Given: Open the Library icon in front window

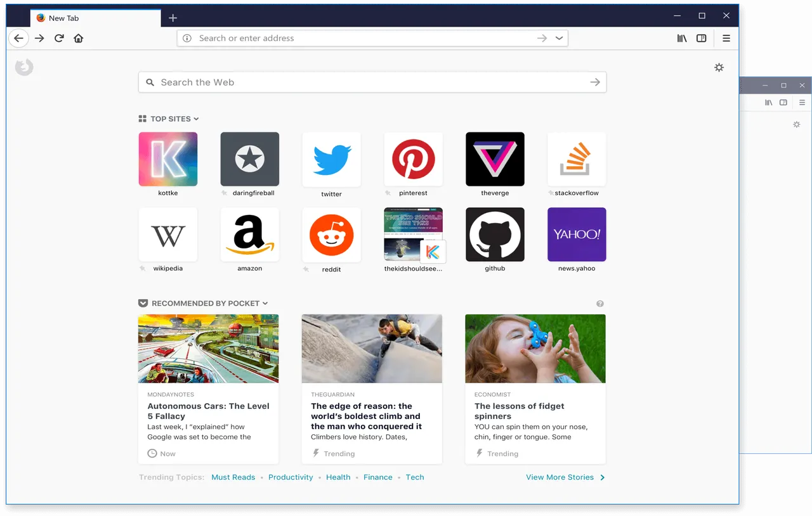Looking at the screenshot, I should click(x=682, y=39).
